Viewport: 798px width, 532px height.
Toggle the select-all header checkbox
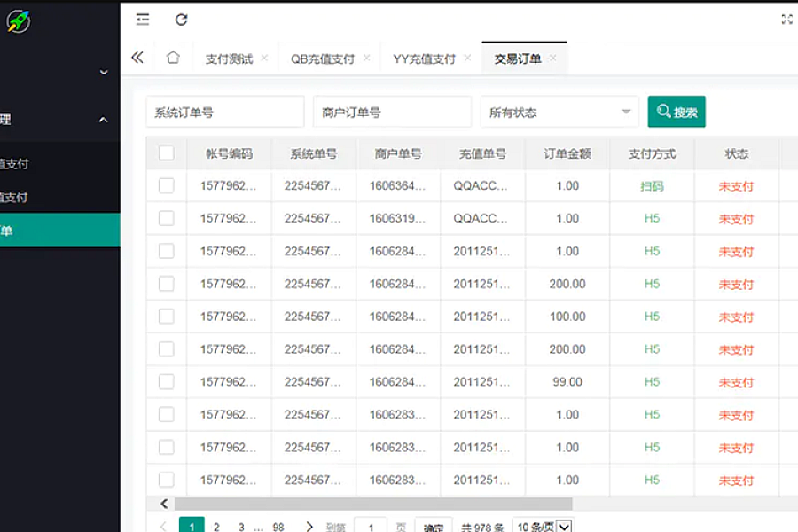pyautogui.click(x=166, y=153)
